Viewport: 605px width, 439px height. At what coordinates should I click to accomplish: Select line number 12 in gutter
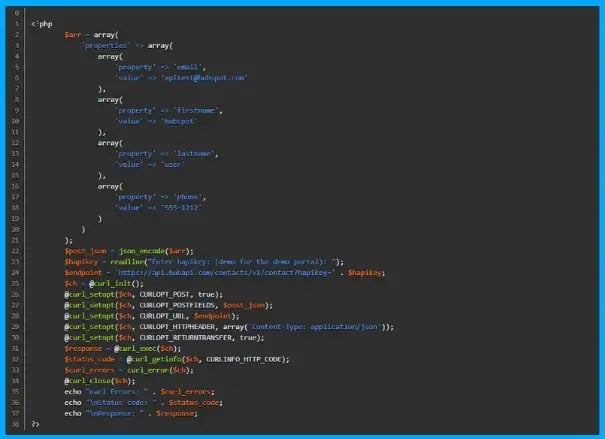(x=15, y=143)
